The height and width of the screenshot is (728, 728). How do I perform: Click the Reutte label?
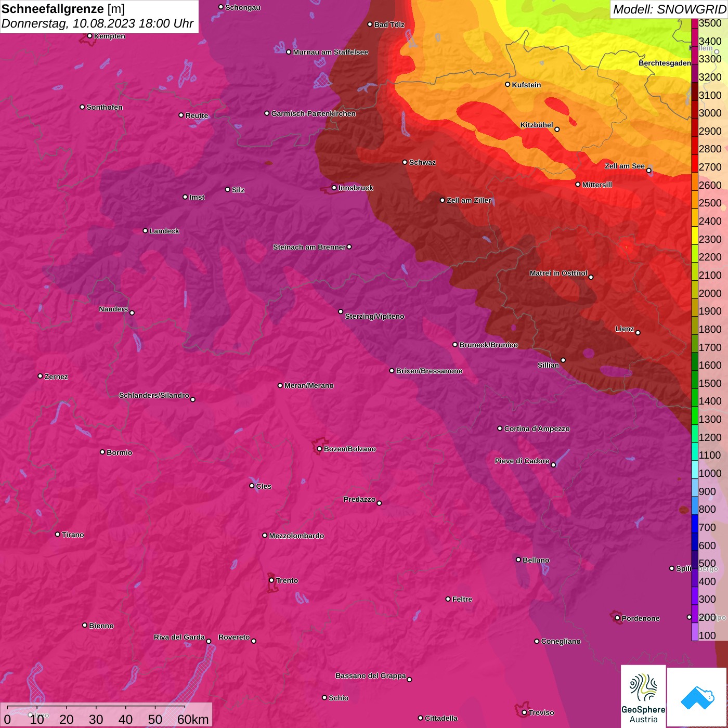[197, 115]
